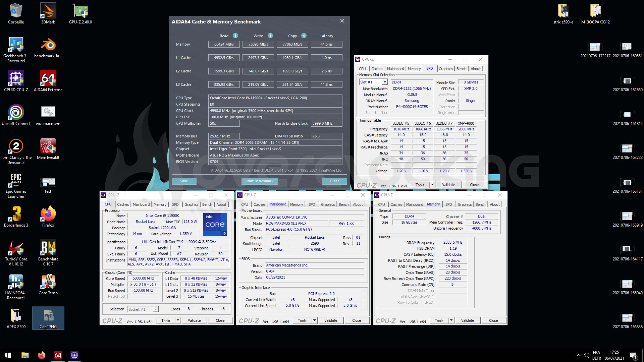Open BenchMate 0.10.7 desktop icon

coord(48,253)
